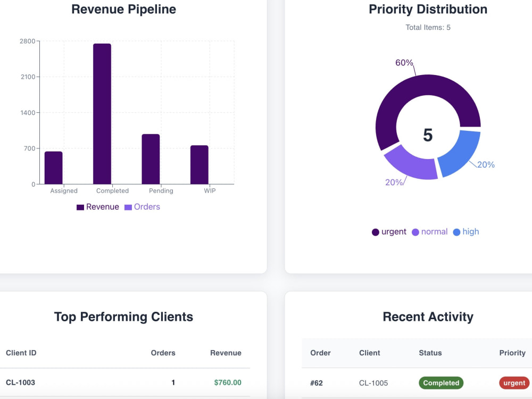Click the $760.00 revenue value
532x399 pixels.
click(x=228, y=383)
